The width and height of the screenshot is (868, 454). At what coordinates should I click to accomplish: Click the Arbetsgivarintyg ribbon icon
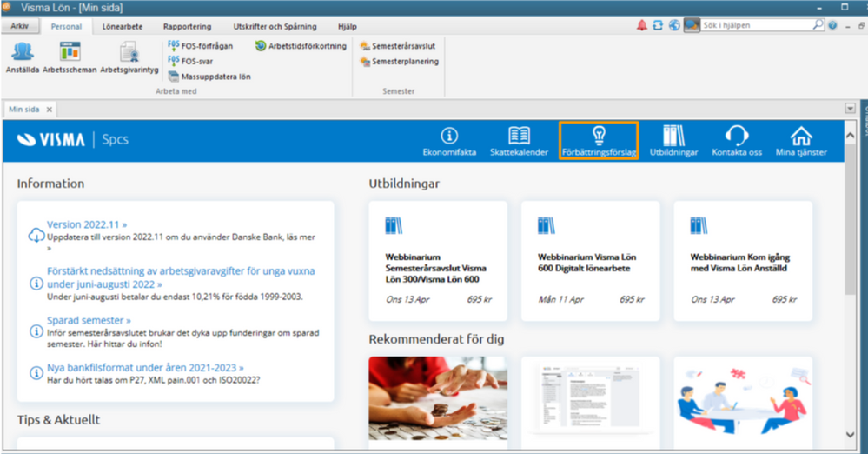pos(129,55)
